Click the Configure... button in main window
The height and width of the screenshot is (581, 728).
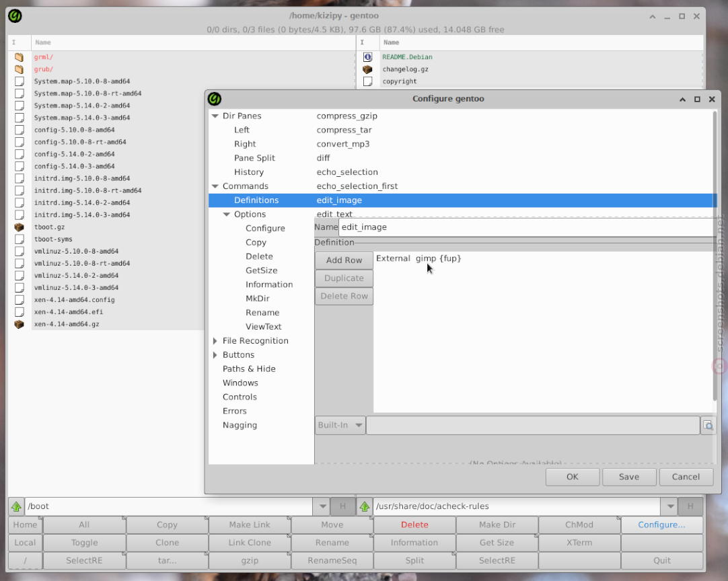pos(661,525)
